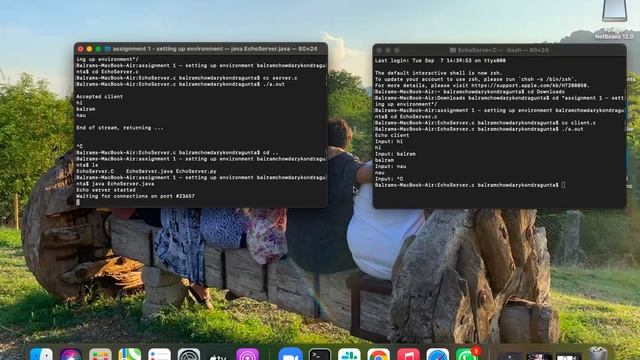The image size is (640, 360).
Task: Open System Preferences from the dock
Action: pyautogui.click(x=189, y=355)
